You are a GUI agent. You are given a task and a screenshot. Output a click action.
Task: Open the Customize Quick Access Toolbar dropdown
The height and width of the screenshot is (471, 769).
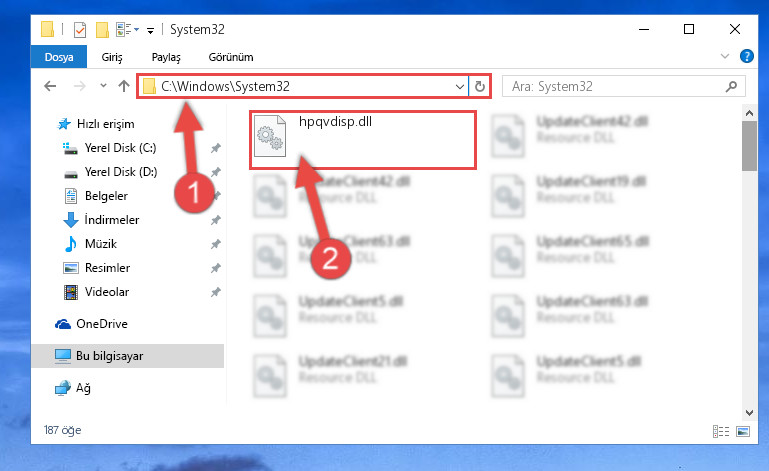point(151,30)
